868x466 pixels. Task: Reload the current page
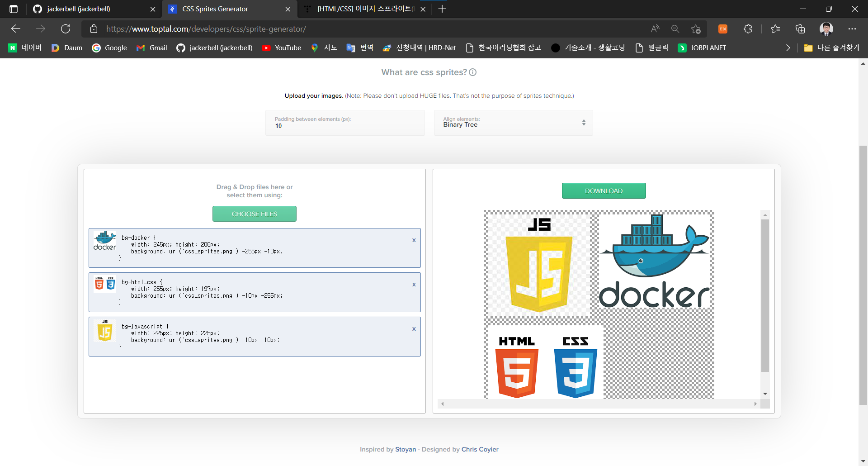66,29
